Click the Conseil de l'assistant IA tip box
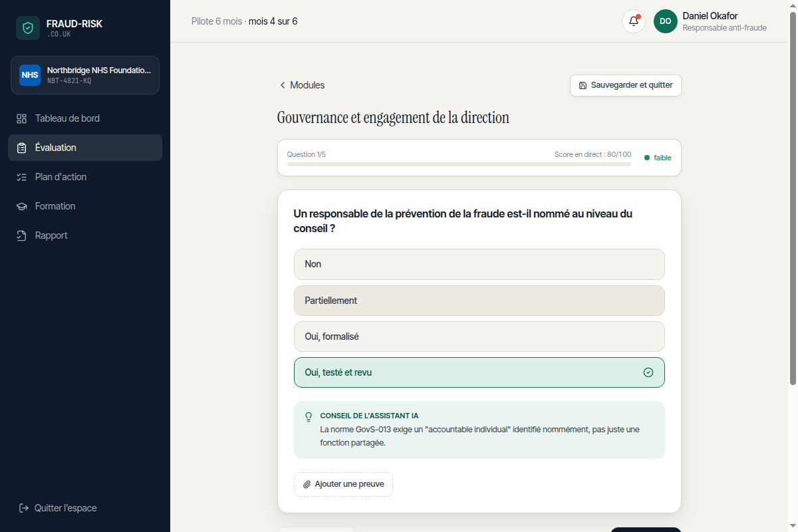Screen dimensions: 798x532 (479, 430)
